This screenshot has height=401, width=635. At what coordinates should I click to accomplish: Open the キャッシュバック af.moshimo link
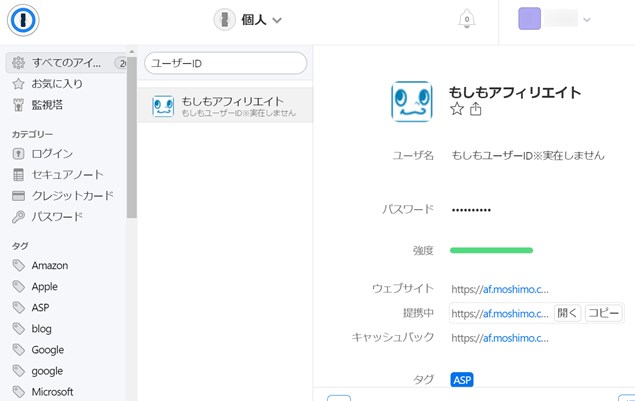(x=500, y=338)
